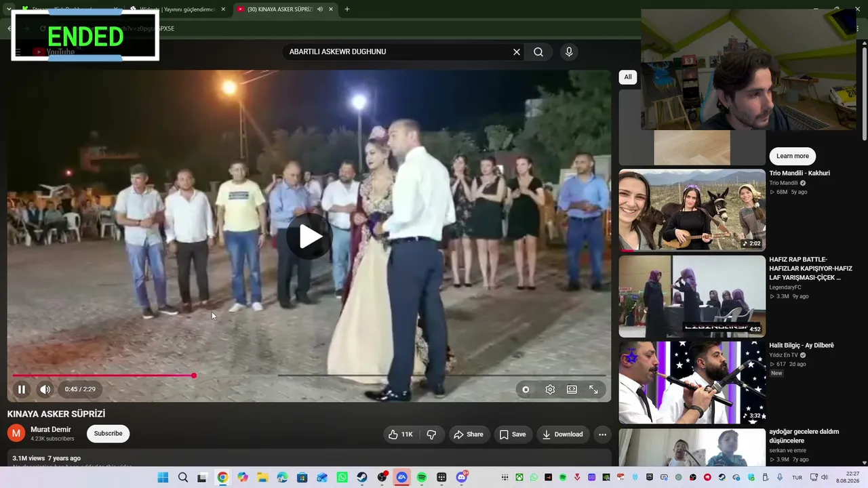This screenshot has width=868, height=488.
Task: Open the HAFIZ RAP BATTLE video title
Action: point(810,268)
